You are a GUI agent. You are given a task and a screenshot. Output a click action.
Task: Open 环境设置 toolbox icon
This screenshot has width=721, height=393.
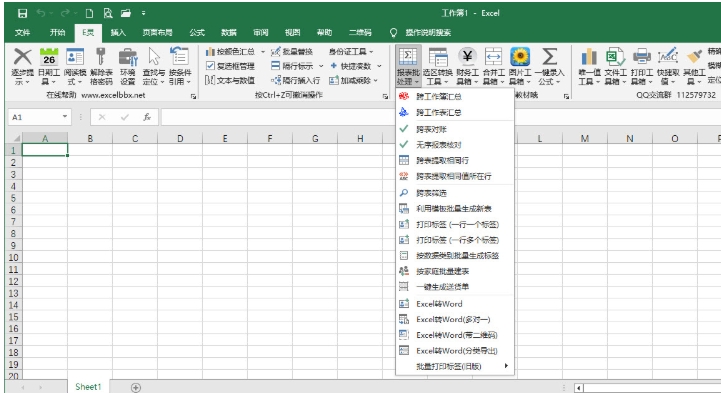[128, 57]
